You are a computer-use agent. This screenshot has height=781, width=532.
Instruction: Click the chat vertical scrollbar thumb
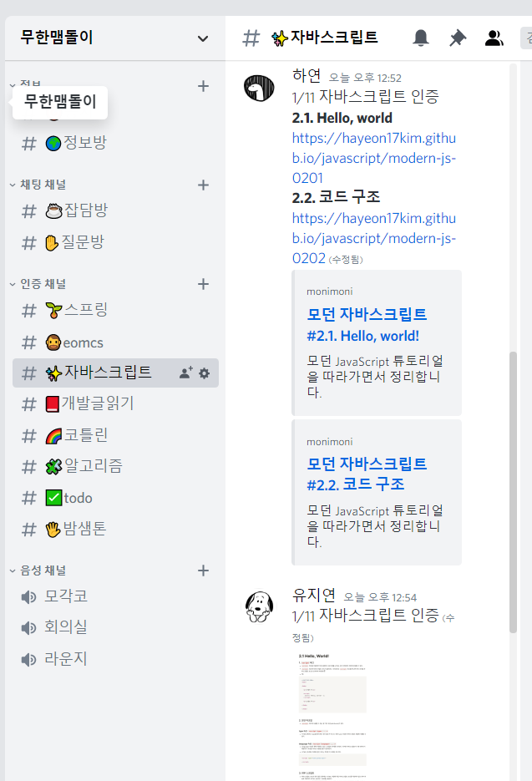(513, 492)
